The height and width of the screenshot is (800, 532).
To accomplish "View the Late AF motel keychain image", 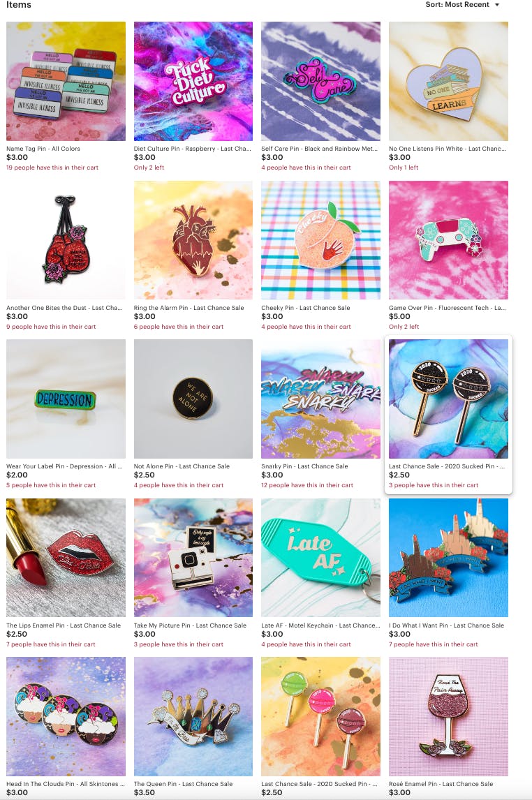I will coord(321,558).
